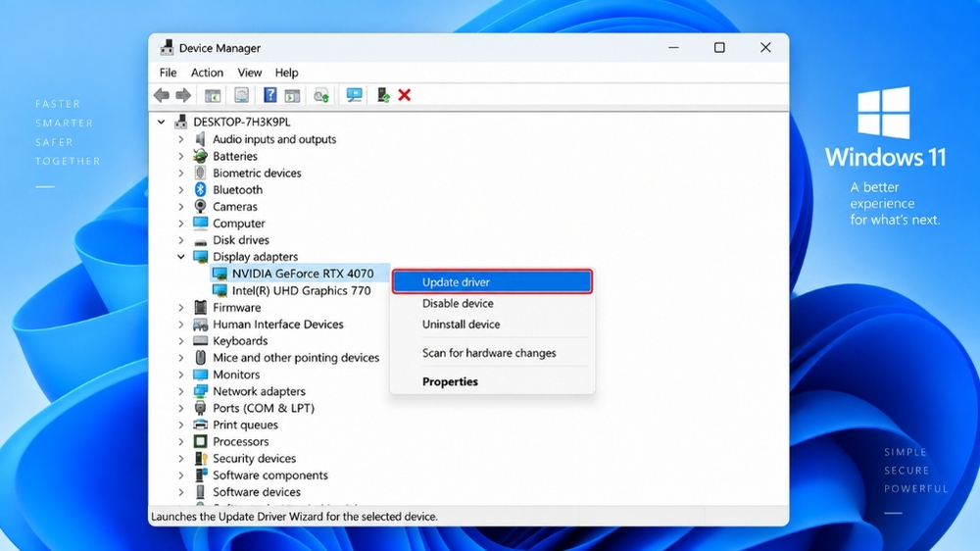Viewport: 980px width, 551px height.
Task: Expand the Bluetooth chevron
Action: 180,190
